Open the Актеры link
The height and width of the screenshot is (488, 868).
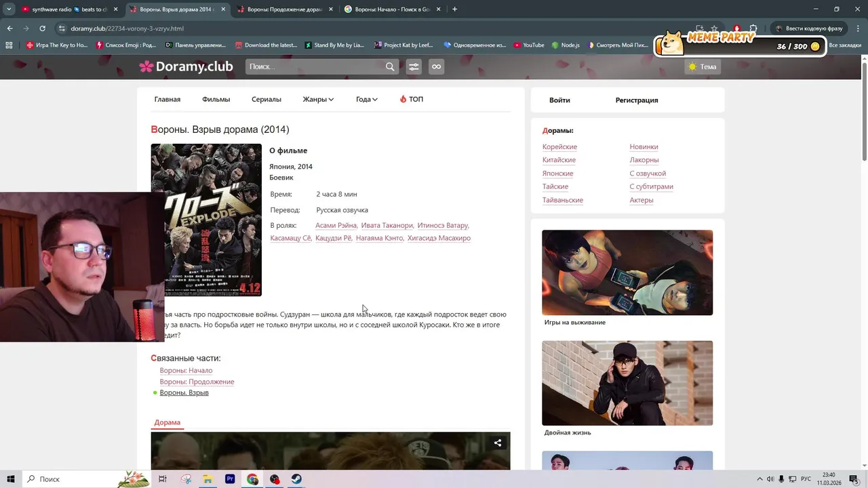(x=642, y=200)
